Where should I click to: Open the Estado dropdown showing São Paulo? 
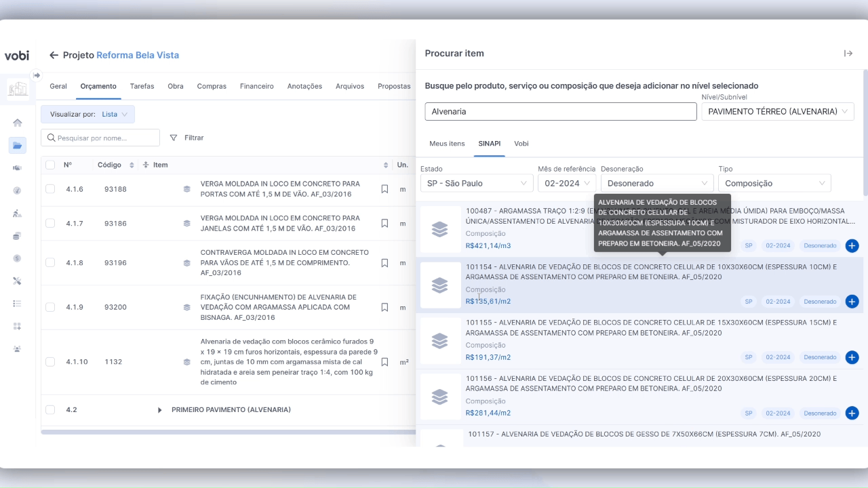coord(477,183)
